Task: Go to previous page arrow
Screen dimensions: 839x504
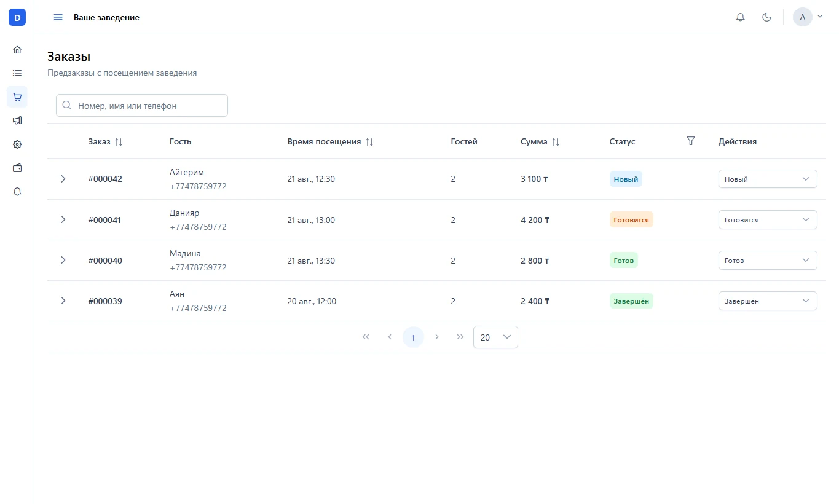Action: [390, 337]
